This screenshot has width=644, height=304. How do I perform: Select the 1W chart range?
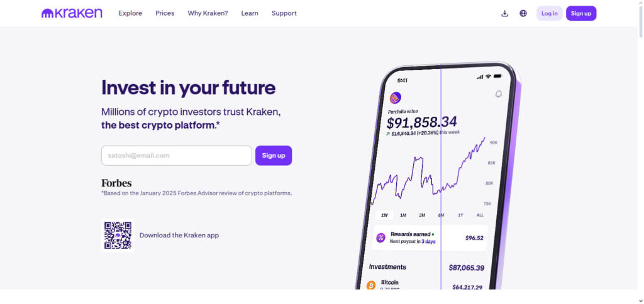pyautogui.click(x=384, y=215)
